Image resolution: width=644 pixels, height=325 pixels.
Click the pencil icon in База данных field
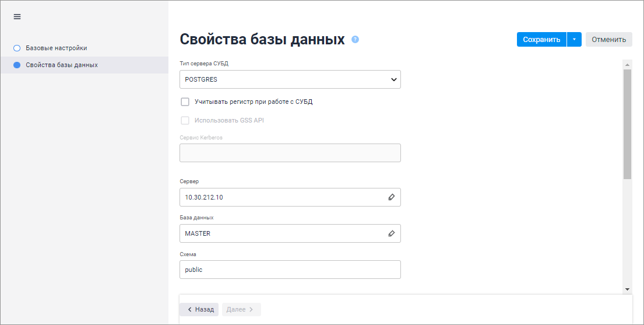tap(392, 233)
